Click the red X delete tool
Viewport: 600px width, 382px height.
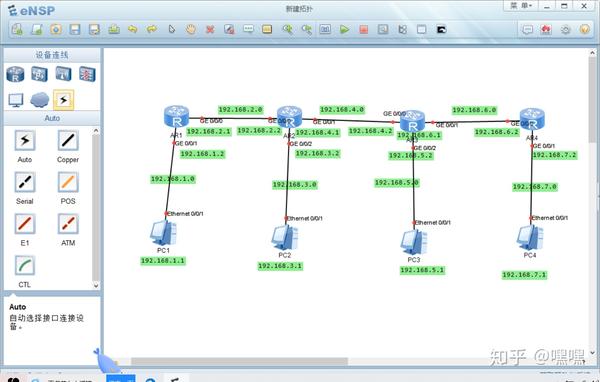click(210, 29)
